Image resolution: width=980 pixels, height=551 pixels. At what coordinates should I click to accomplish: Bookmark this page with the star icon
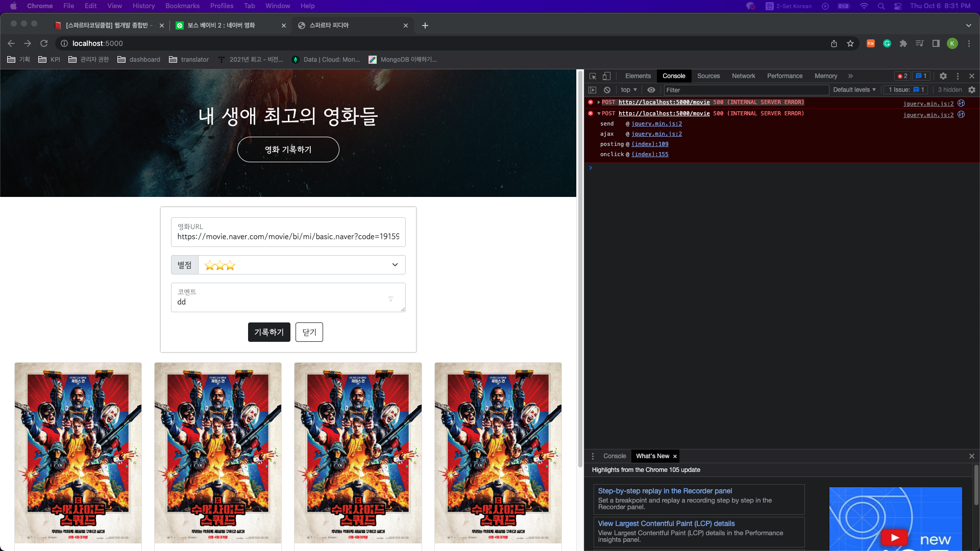[x=850, y=43]
